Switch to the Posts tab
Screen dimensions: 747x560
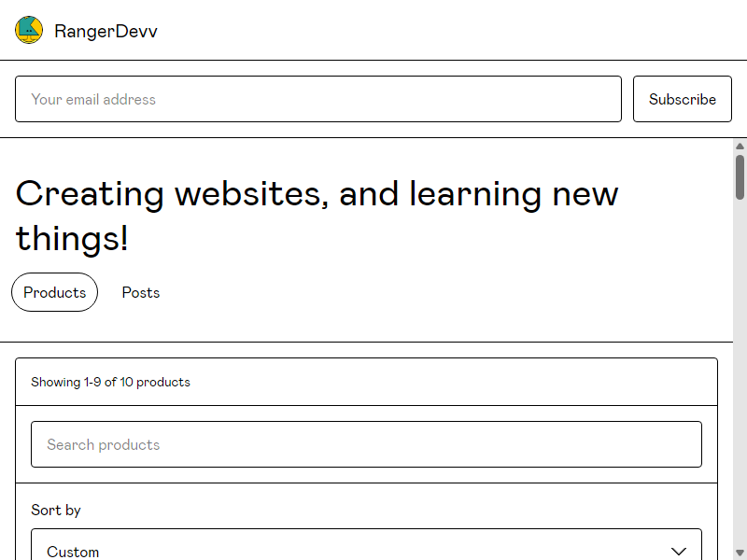[141, 292]
